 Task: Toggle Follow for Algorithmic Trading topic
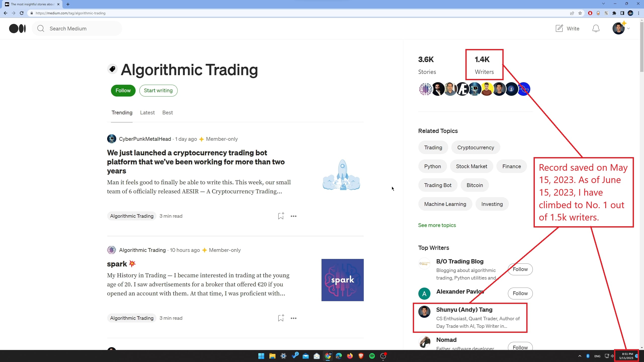coord(123,90)
